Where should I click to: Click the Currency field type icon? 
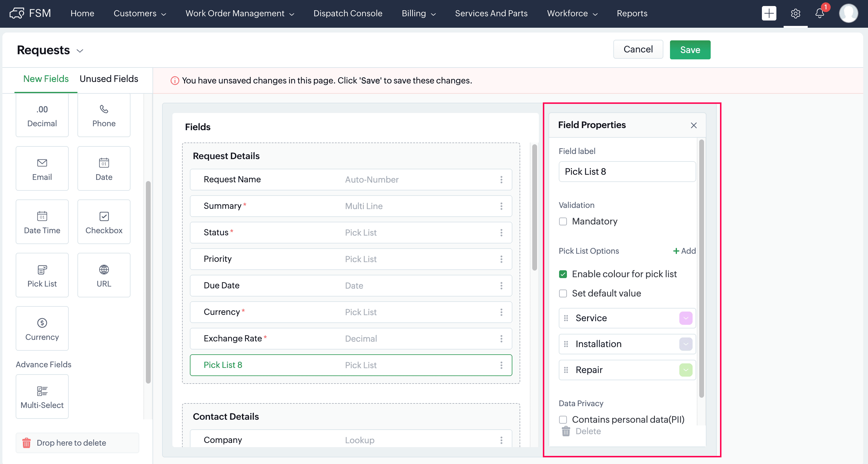point(42,323)
